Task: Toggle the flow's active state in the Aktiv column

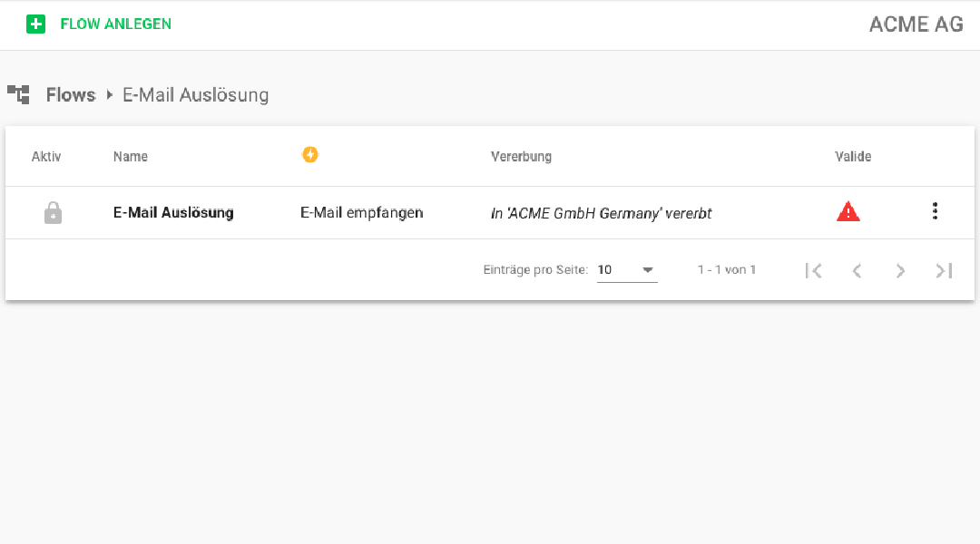Action: 53,212
